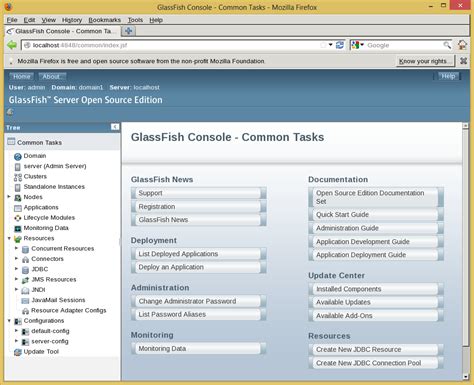The width and height of the screenshot is (474, 385).
Task: Open Available Updates task
Action: [376, 302]
